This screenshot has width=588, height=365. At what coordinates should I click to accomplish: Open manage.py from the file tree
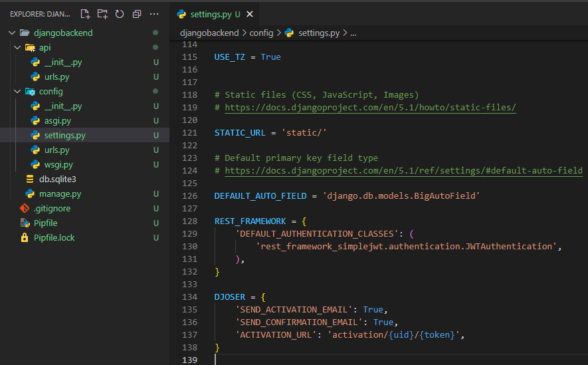60,194
